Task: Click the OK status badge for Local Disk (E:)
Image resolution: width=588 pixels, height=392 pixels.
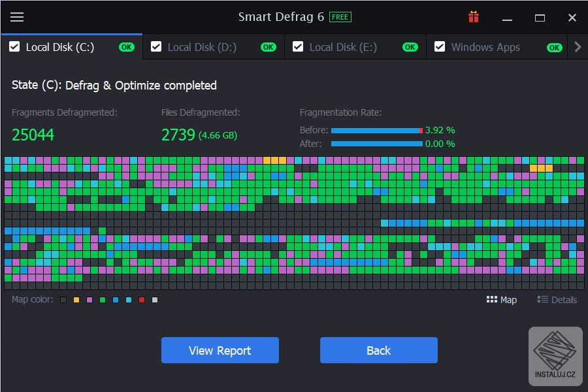Action: click(x=410, y=47)
